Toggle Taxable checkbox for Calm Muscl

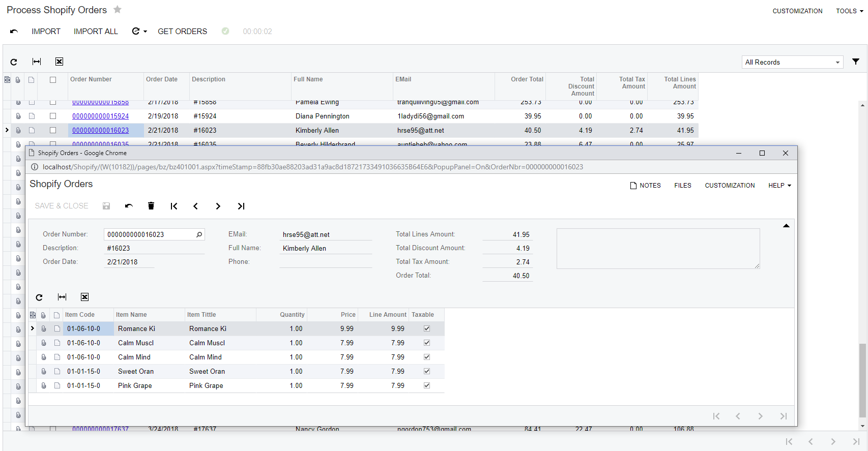427,343
